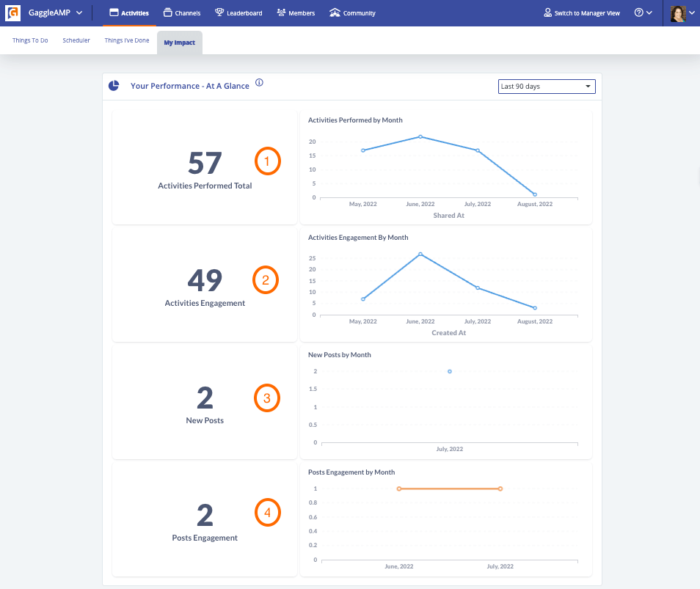This screenshot has height=589, width=700.
Task: Click the pie chart performance icon
Action: pos(114,85)
